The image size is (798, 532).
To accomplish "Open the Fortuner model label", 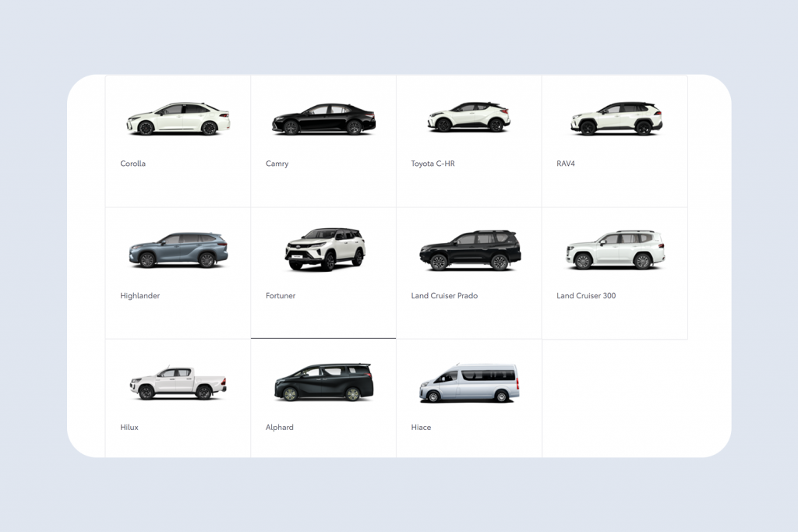I will tap(281, 295).
